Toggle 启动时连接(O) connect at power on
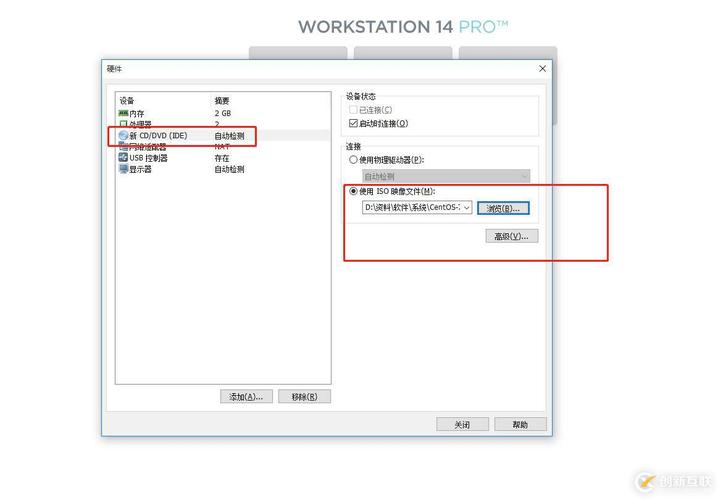This screenshot has height=500, width=718. pos(353,123)
